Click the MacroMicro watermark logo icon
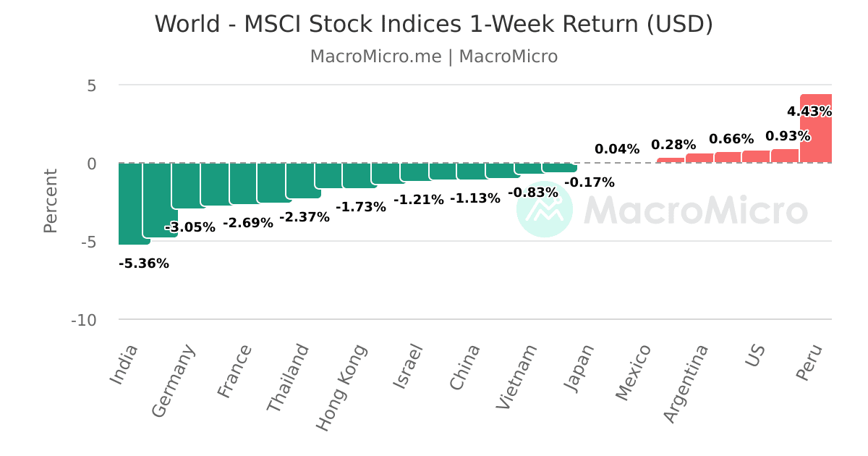This screenshot has width=868, height=456. pyautogui.click(x=545, y=209)
